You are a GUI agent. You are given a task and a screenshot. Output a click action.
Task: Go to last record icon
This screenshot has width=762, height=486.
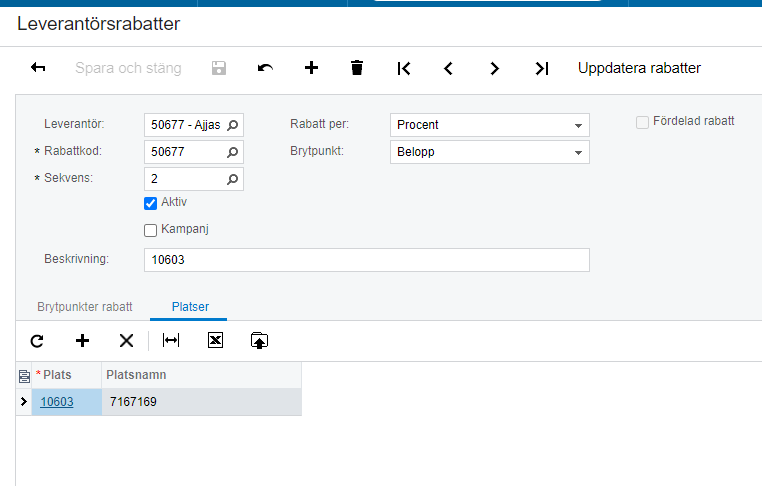pyautogui.click(x=541, y=69)
